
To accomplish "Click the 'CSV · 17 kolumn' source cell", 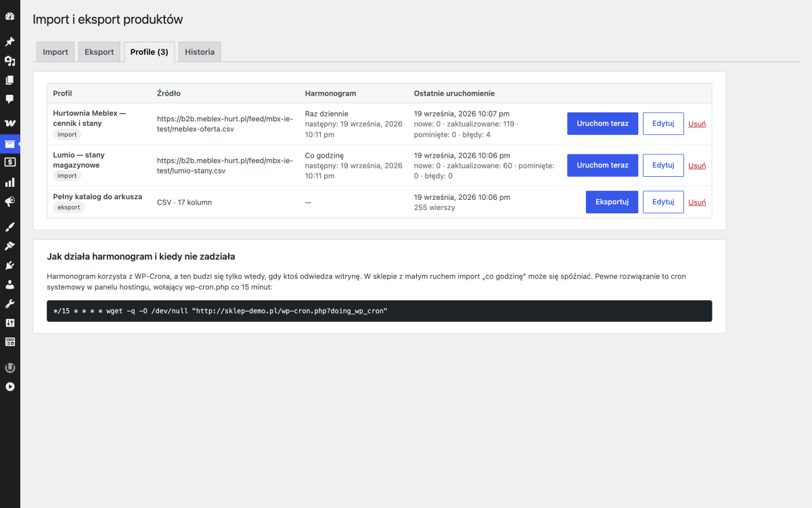I will tap(184, 202).
